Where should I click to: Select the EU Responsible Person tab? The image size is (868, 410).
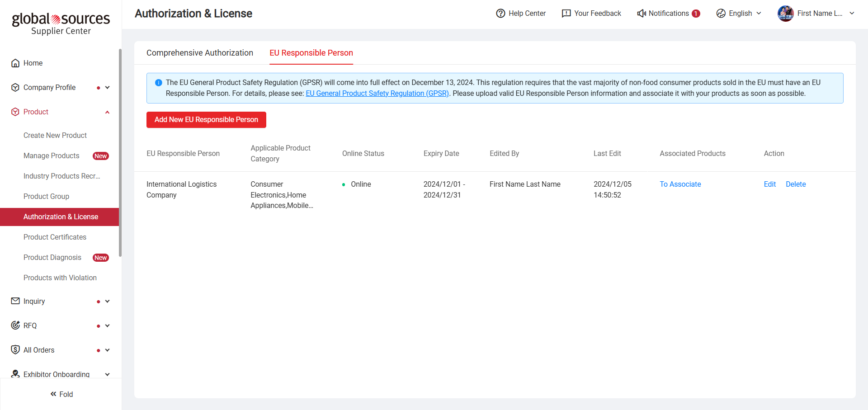(x=311, y=53)
